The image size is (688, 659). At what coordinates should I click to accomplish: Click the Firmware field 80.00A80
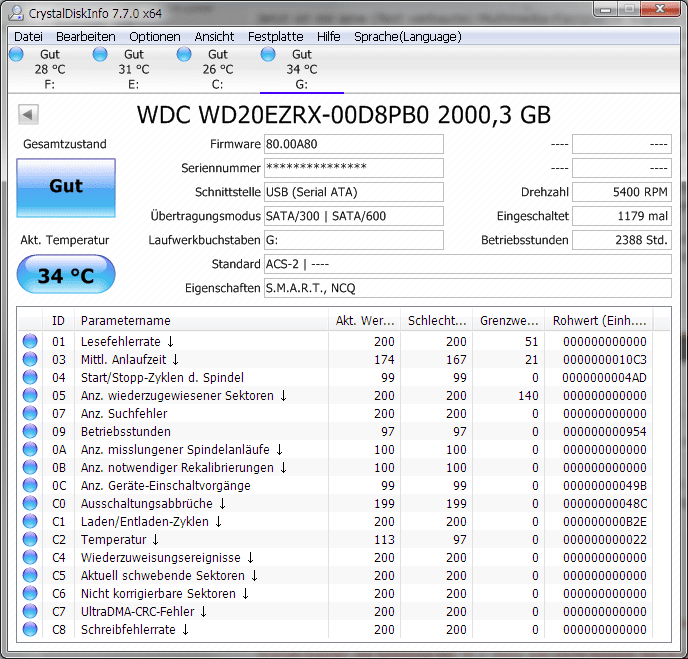354,144
